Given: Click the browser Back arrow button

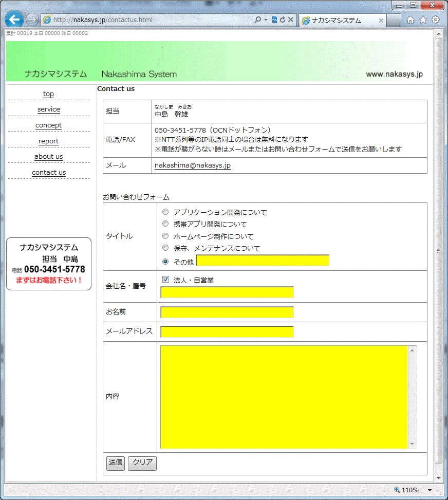Looking at the screenshot, I should pos(14,20).
